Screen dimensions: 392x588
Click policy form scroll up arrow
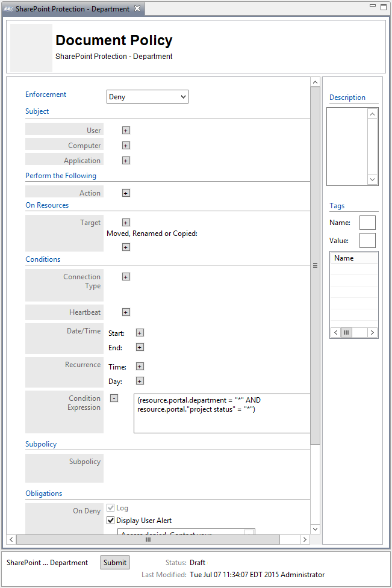pyautogui.click(x=316, y=82)
